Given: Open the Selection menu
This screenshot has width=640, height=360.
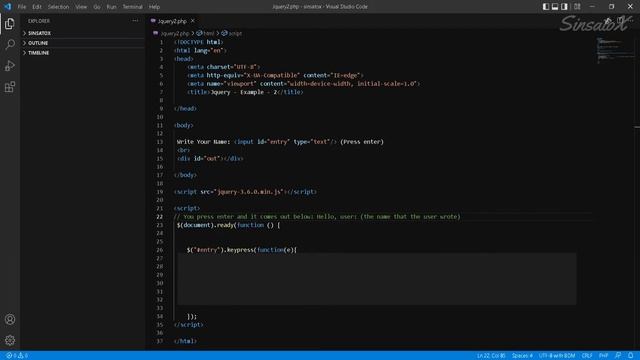Looking at the screenshot, I should [x=58, y=7].
